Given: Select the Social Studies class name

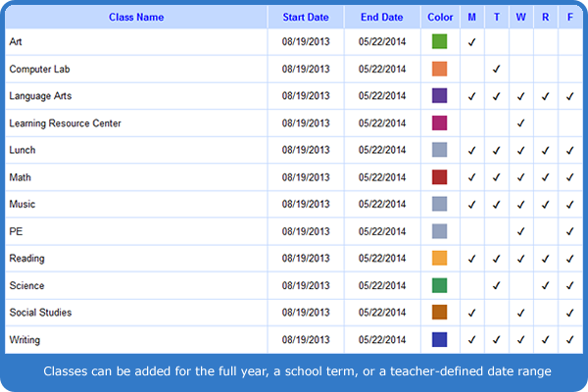Looking at the screenshot, I should pos(40,313).
